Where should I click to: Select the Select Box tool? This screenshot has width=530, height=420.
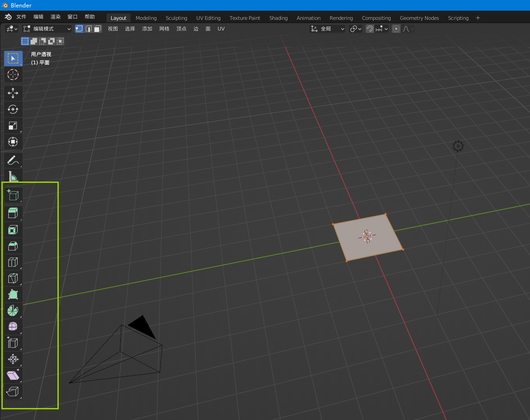click(x=13, y=58)
